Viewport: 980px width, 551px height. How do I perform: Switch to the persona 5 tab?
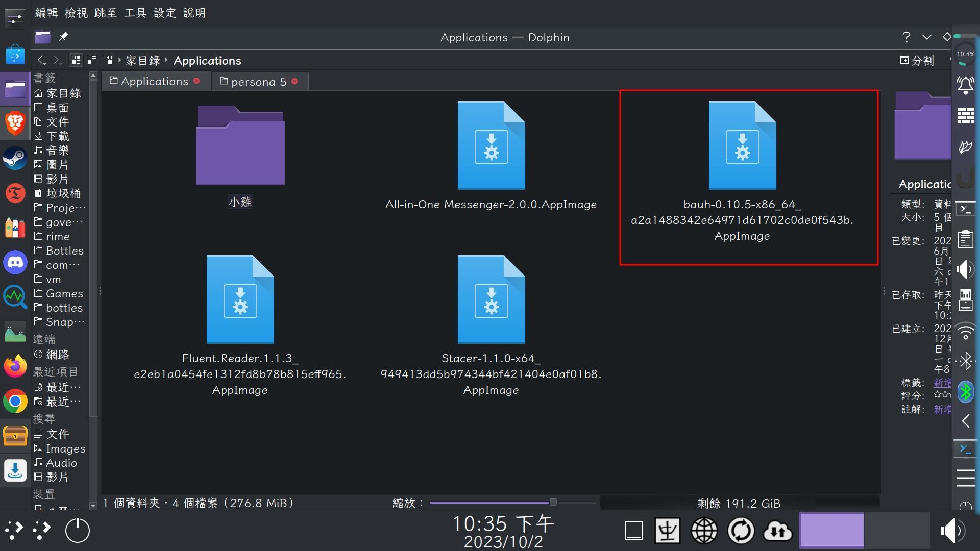258,81
